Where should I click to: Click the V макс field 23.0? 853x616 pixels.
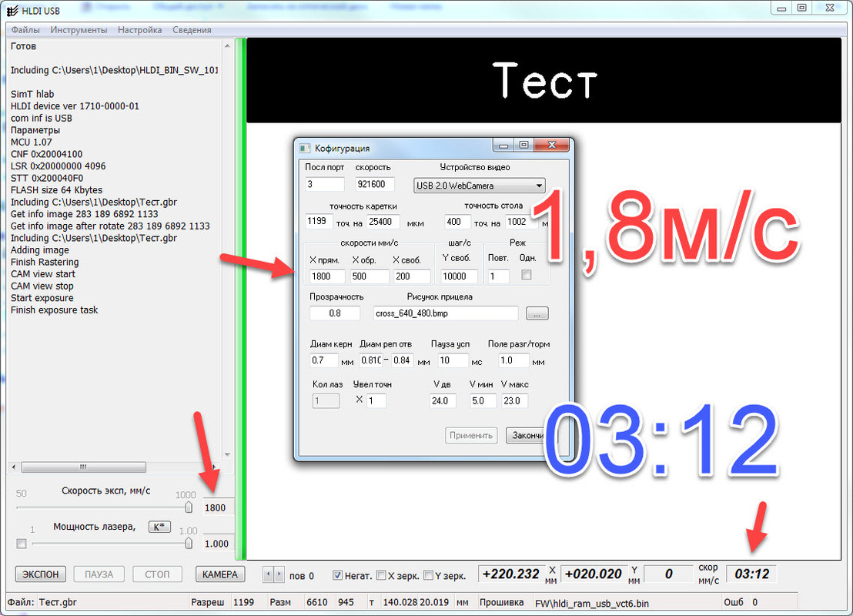pyautogui.click(x=514, y=401)
